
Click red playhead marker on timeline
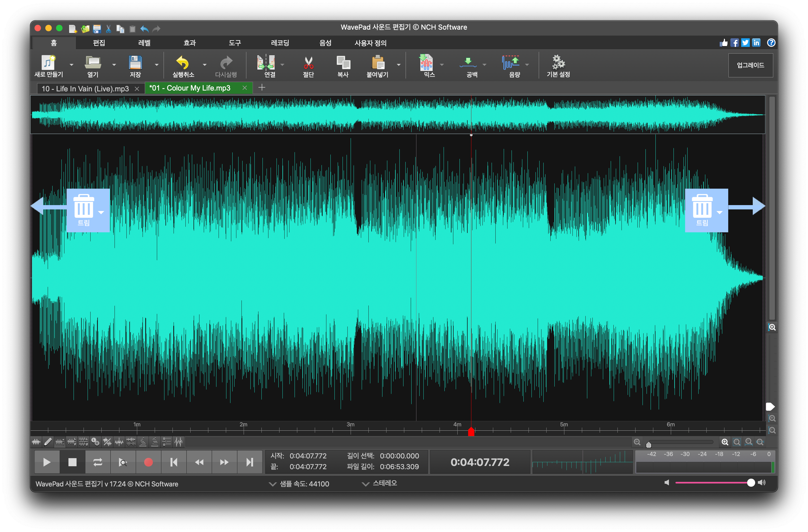tap(471, 431)
